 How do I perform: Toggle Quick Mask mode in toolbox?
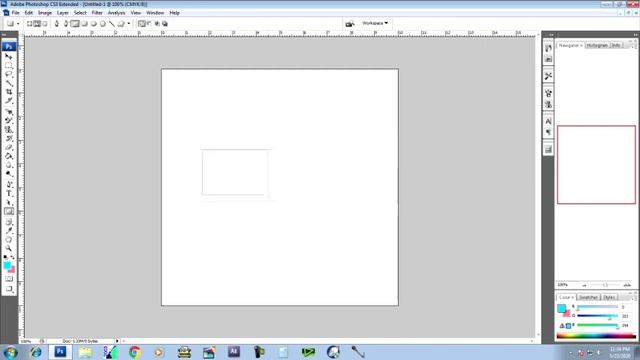click(9, 279)
